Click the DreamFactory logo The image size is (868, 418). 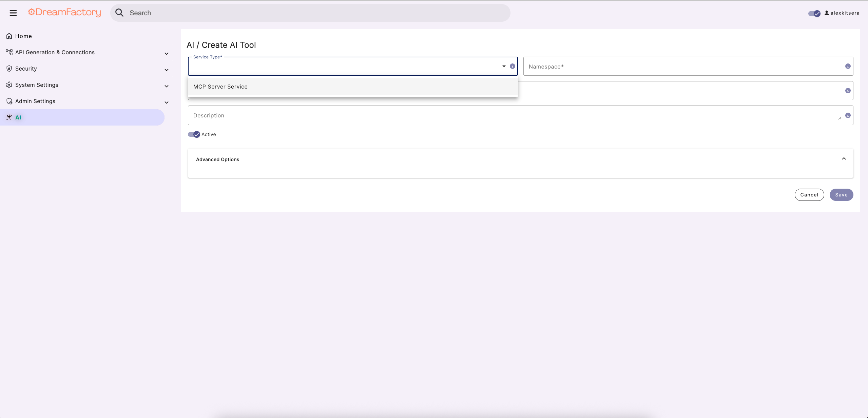point(64,12)
